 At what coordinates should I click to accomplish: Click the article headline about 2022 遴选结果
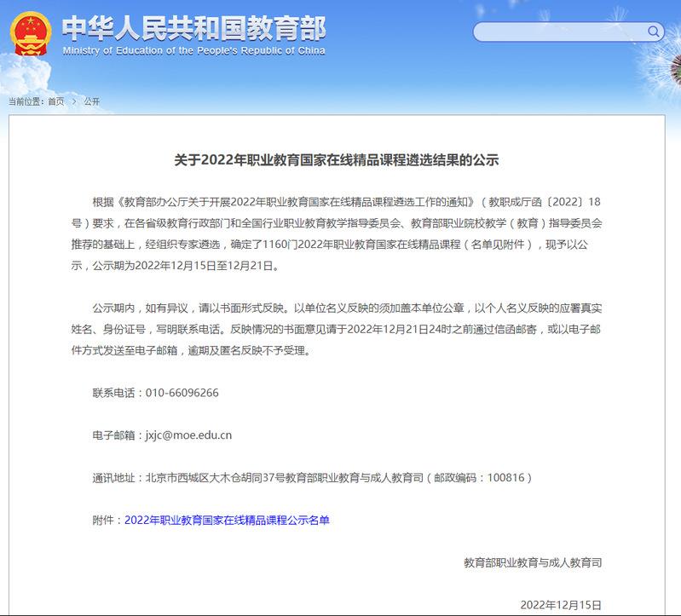(x=337, y=159)
